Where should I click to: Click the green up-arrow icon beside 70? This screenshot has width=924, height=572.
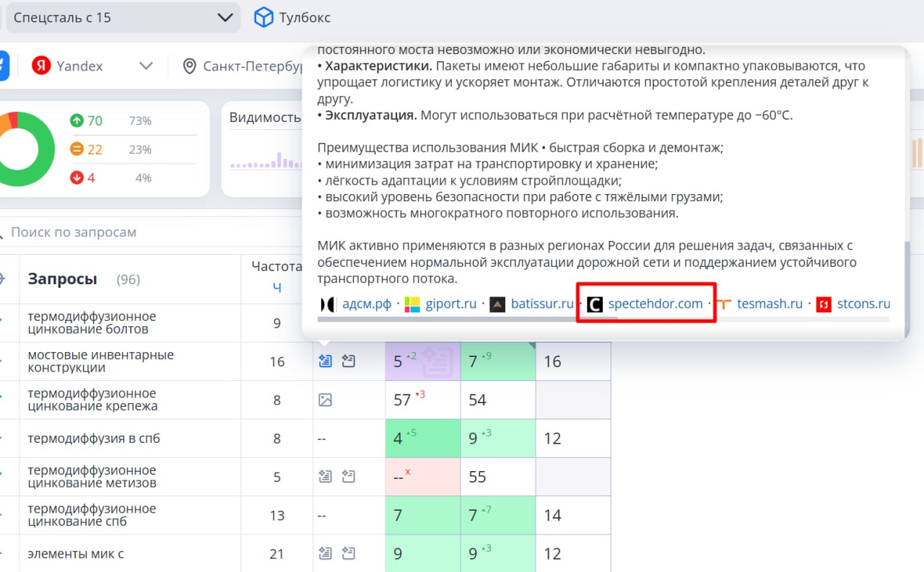[x=77, y=120]
